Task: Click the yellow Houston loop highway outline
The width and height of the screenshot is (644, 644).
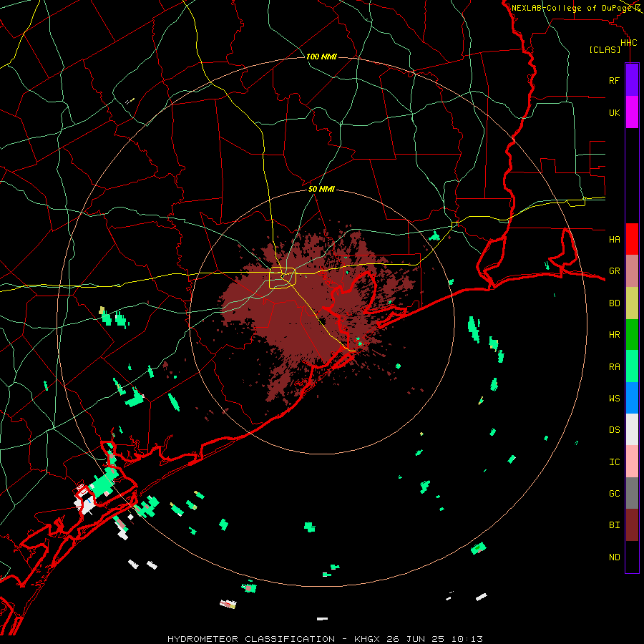Action: pyautogui.click(x=283, y=278)
